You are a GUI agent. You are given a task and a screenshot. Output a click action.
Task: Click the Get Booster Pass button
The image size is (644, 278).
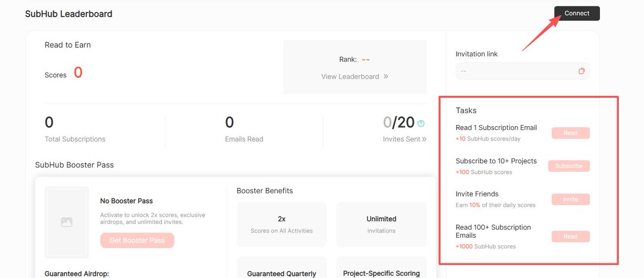point(137,240)
